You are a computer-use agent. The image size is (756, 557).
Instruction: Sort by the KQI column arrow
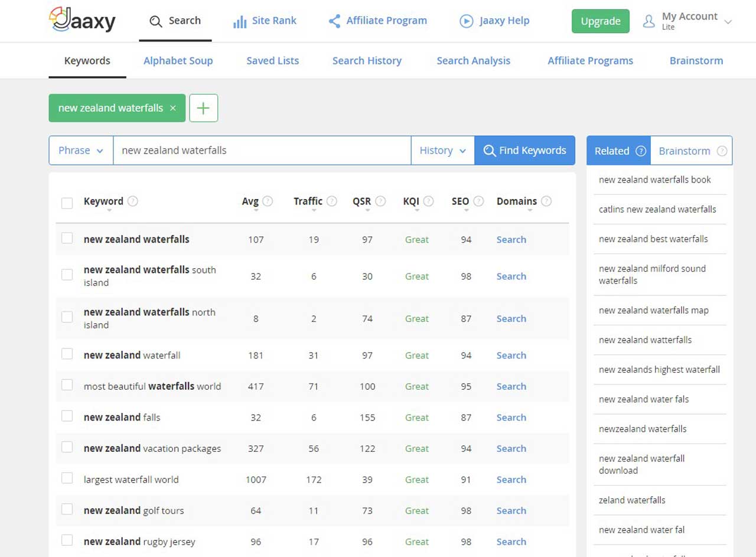point(416,210)
